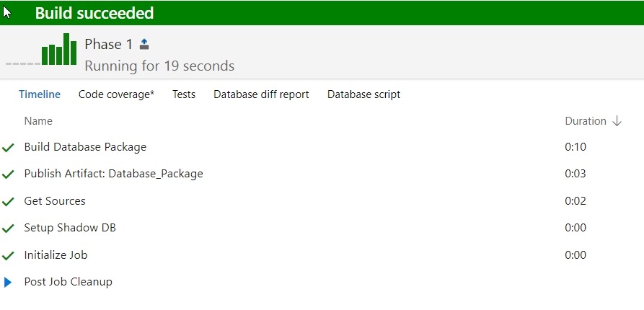The height and width of the screenshot is (310, 644).
Task: Open the Post Job Cleanup step
Action: point(68,282)
